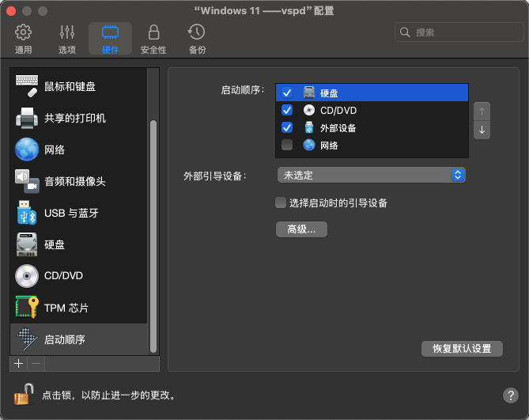Remove selected device with minus button
Viewport: 529px width, 420px height.
click(x=36, y=364)
